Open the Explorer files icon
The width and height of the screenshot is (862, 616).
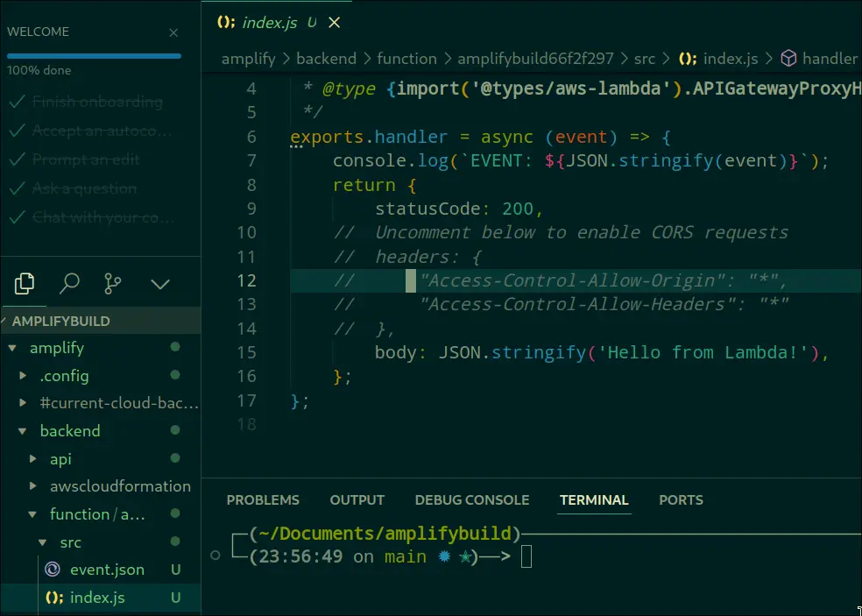click(x=25, y=283)
